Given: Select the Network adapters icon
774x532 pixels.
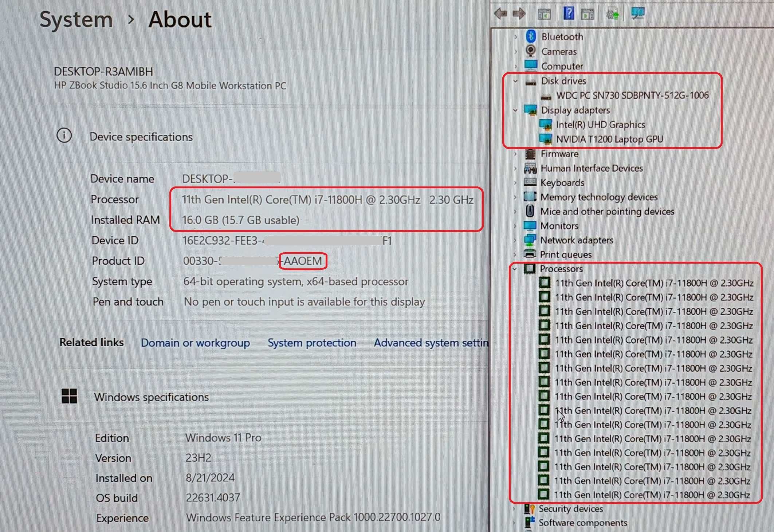Looking at the screenshot, I should [x=530, y=240].
